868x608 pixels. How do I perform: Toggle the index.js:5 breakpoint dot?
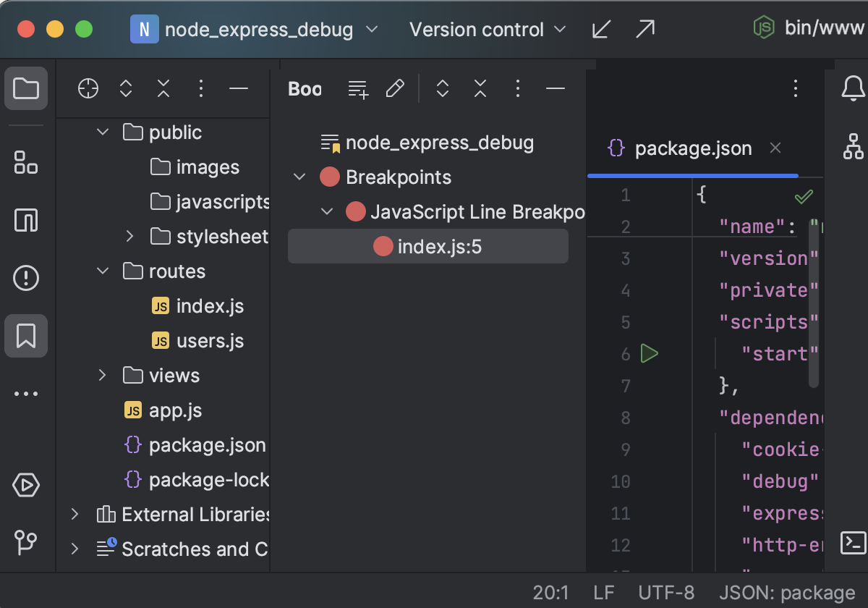(383, 246)
